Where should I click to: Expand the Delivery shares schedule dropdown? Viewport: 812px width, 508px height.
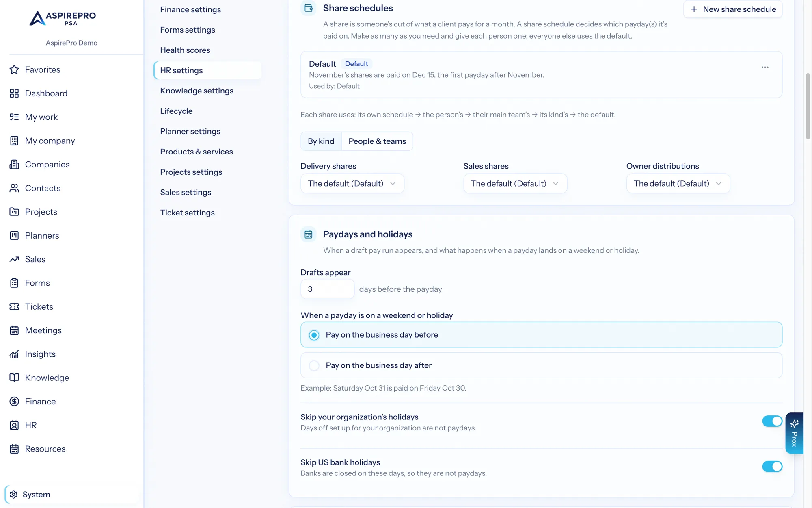coord(352,183)
